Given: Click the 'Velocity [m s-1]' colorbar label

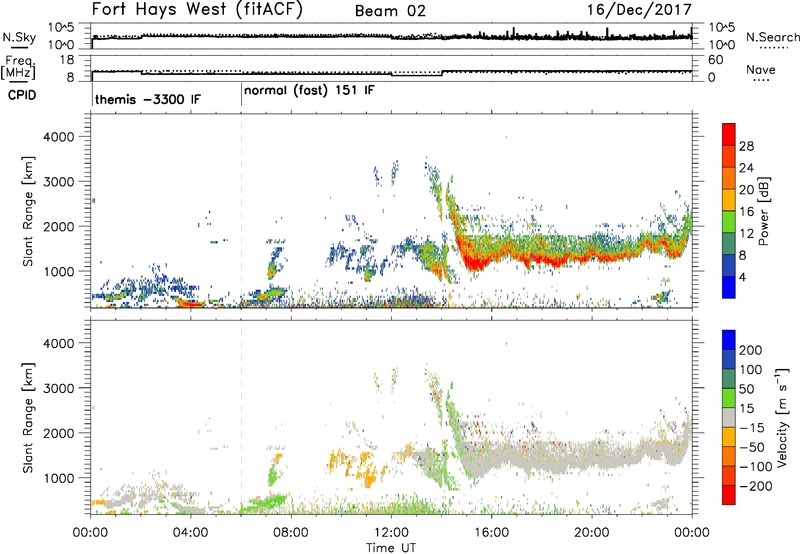Looking at the screenshot, I should coord(782,417).
